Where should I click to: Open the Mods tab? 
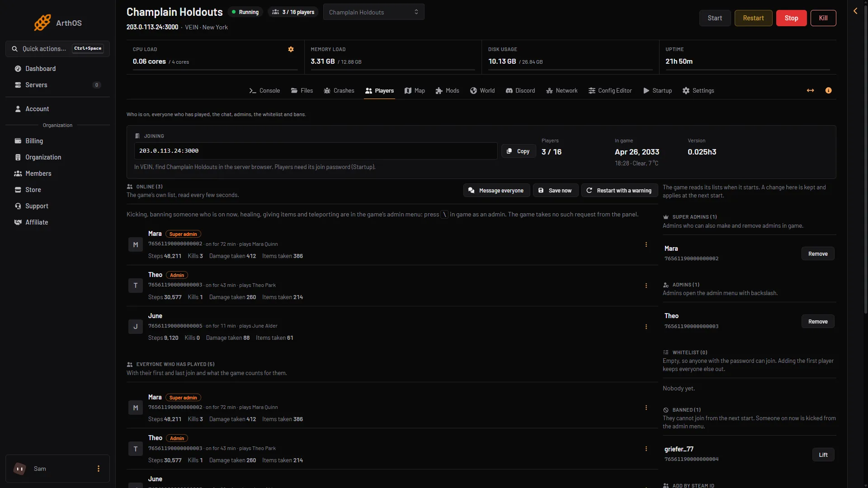[x=447, y=90]
